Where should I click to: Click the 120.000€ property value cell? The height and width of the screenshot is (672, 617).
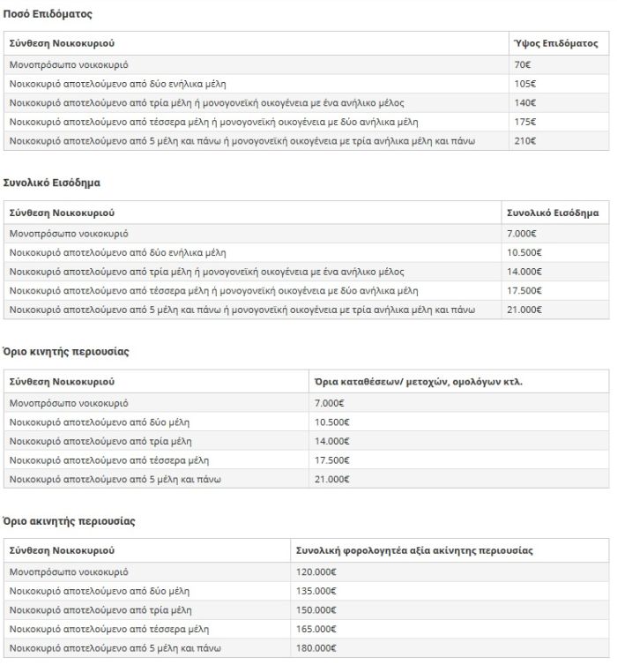coord(450,572)
